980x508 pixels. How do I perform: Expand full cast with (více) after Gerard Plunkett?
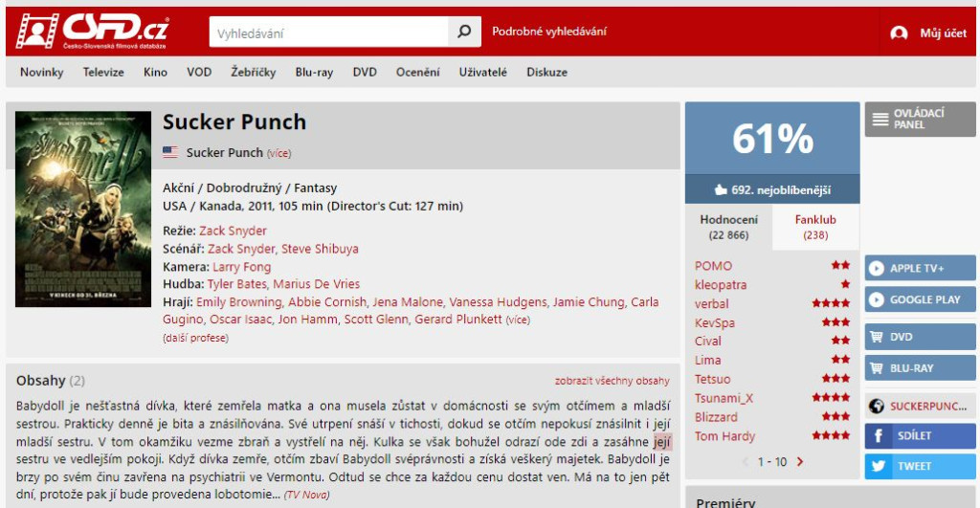click(518, 320)
